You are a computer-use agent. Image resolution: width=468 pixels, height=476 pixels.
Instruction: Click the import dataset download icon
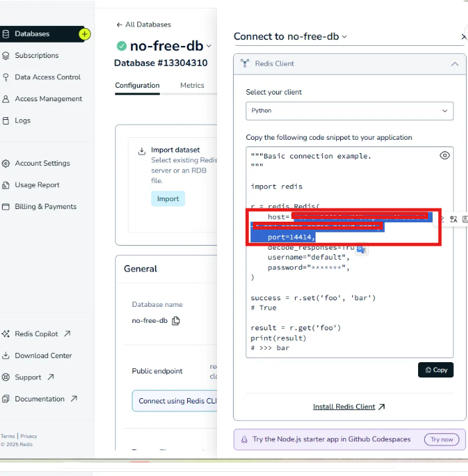(142, 151)
